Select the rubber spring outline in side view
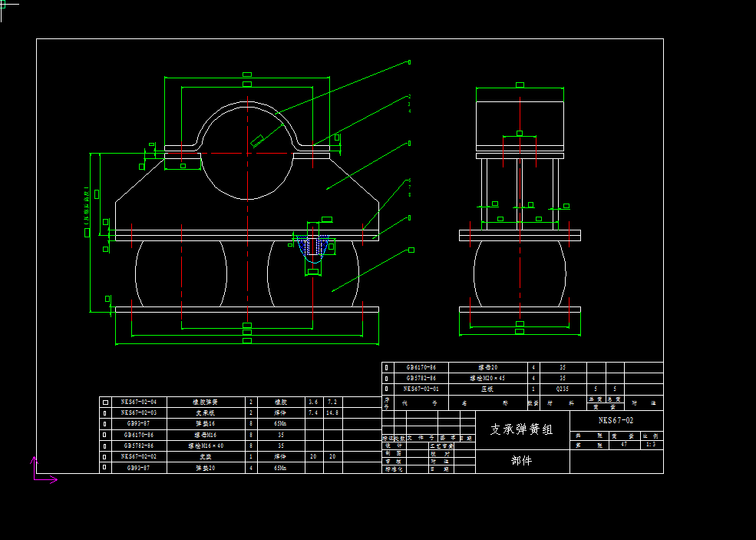This screenshot has height=540, width=756. point(520,274)
